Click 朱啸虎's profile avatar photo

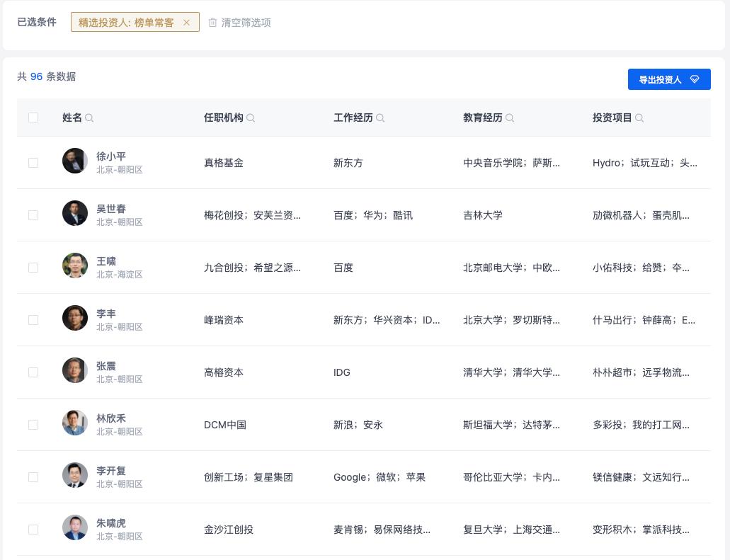tap(75, 527)
